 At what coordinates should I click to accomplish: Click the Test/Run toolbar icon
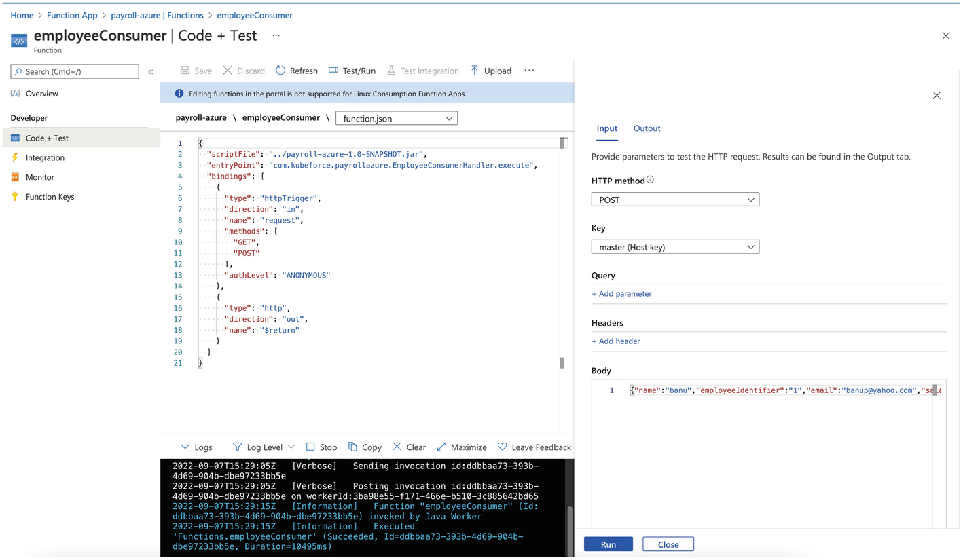(x=333, y=71)
